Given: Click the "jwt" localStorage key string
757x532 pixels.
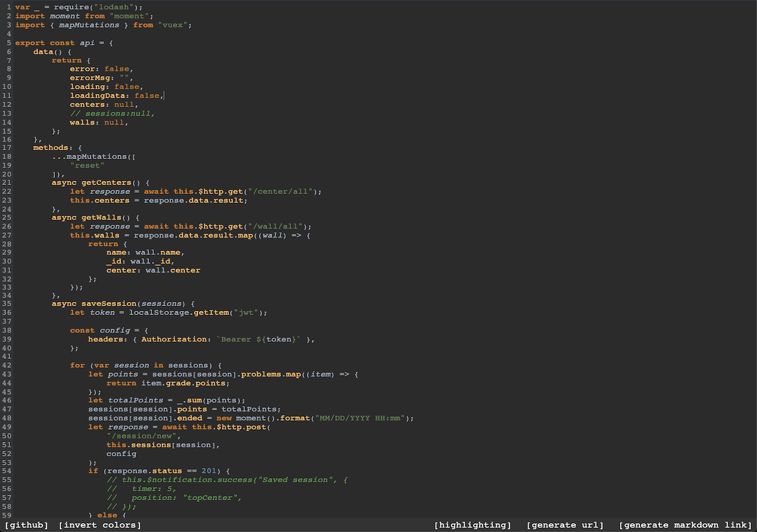Looking at the screenshot, I should (x=247, y=312).
